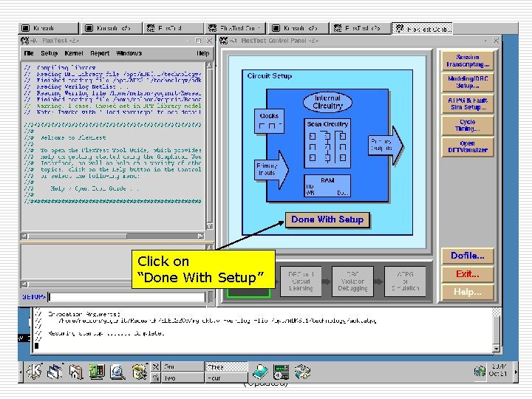The width and height of the screenshot is (532, 399).
Task: Open FlexTest Control Panel window menu icon
Action: tap(223, 41)
